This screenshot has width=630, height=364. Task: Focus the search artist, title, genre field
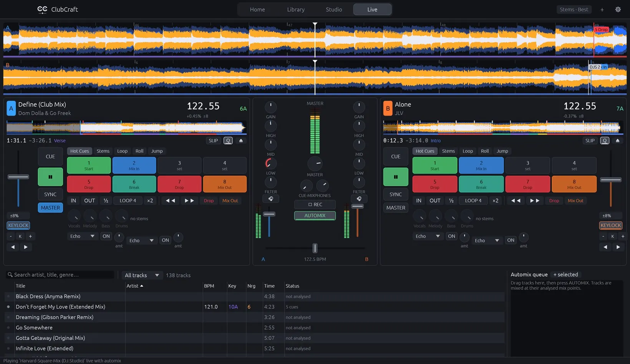pos(60,275)
